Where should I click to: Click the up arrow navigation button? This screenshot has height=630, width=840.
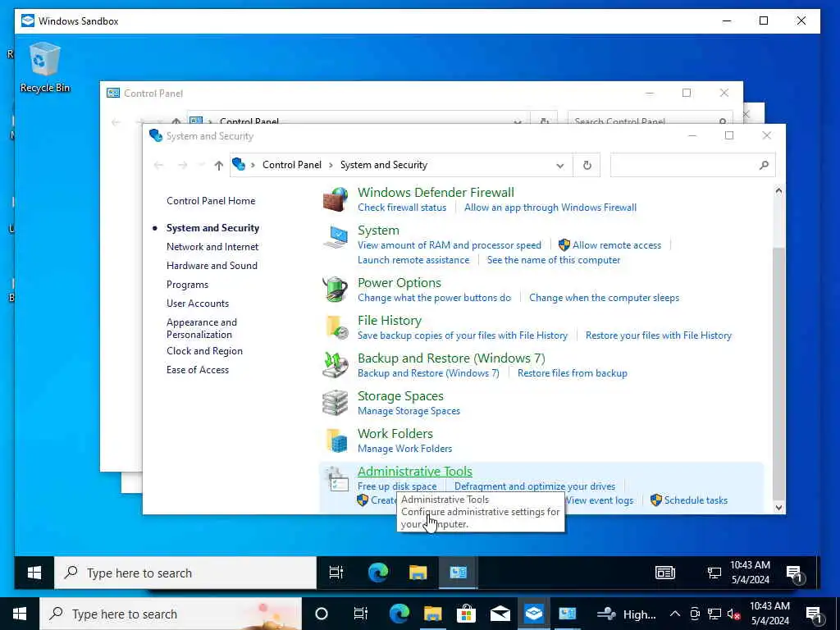218,166
